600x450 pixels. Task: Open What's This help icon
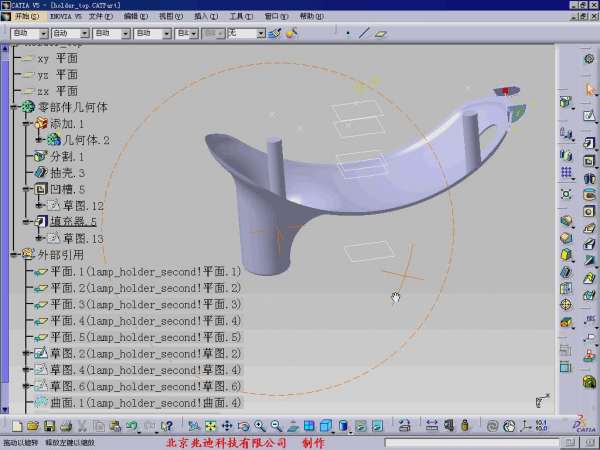167,426
